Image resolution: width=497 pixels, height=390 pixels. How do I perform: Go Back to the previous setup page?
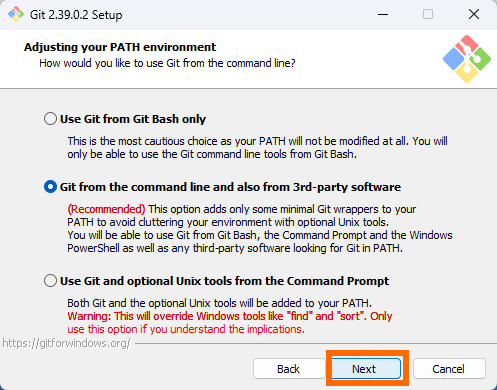(289, 369)
